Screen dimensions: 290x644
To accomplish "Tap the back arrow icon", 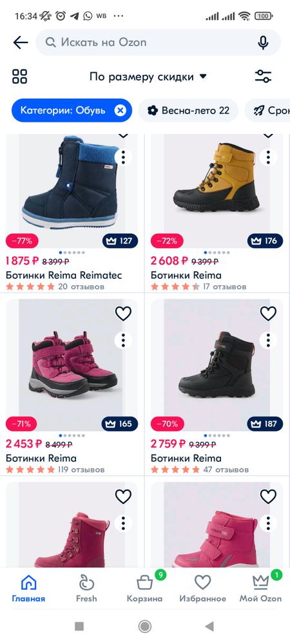I will tap(20, 43).
